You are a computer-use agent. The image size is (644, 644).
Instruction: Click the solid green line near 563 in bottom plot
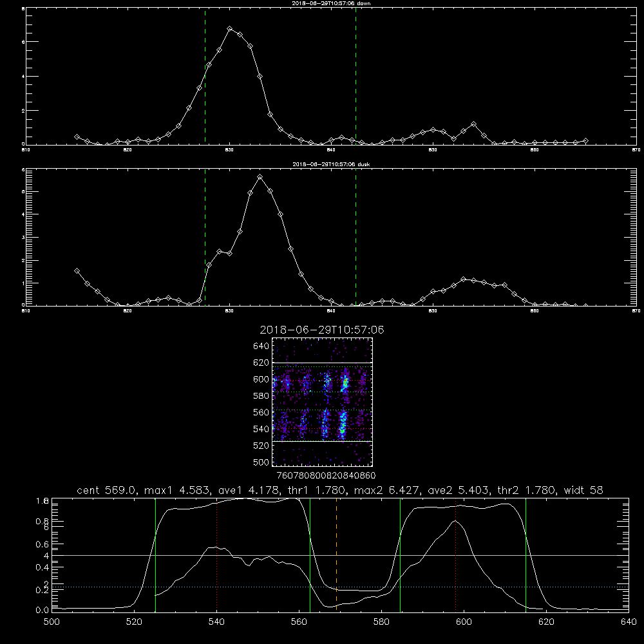(x=310, y=554)
